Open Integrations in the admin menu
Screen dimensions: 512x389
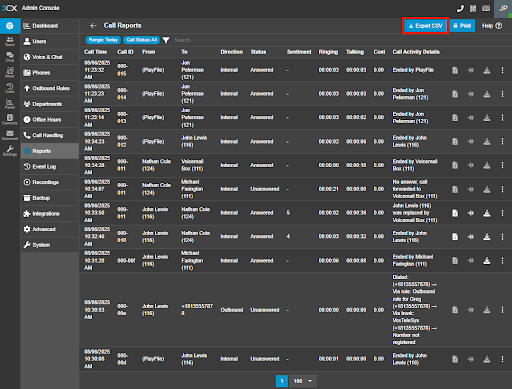click(x=50, y=214)
